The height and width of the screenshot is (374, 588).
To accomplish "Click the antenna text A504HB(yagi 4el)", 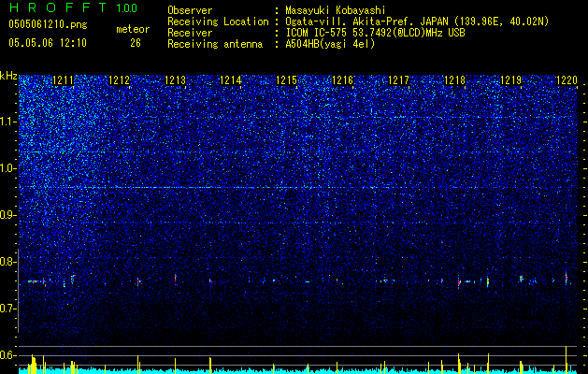I will pos(330,45).
